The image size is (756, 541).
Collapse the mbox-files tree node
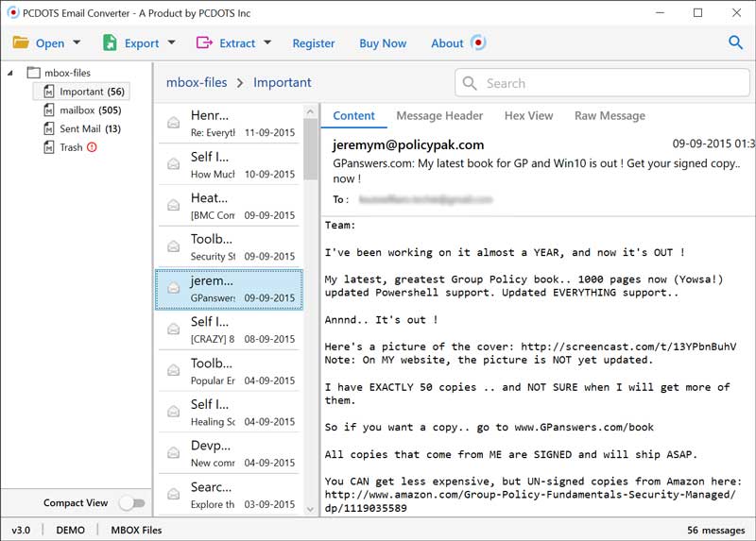pos(10,73)
